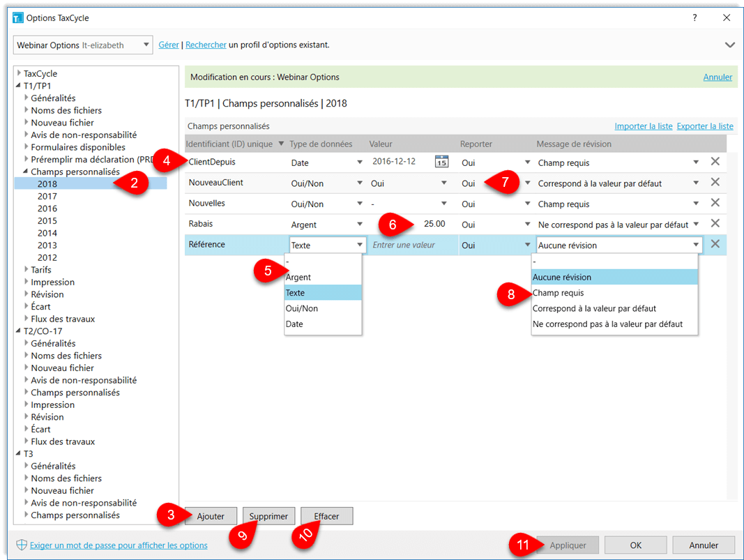Delete the Nouvelles row with X
The image size is (744, 560).
tap(715, 203)
